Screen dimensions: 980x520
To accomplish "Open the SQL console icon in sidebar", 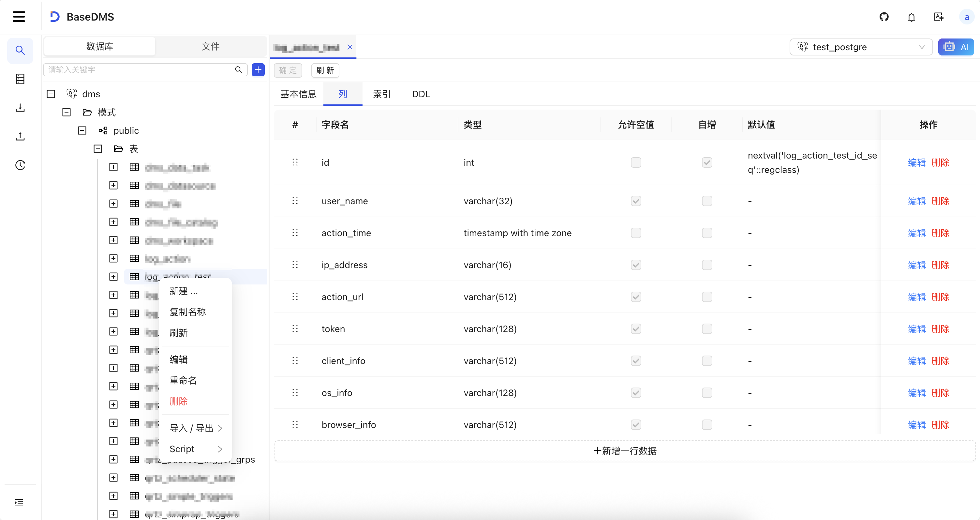I will pos(20,79).
